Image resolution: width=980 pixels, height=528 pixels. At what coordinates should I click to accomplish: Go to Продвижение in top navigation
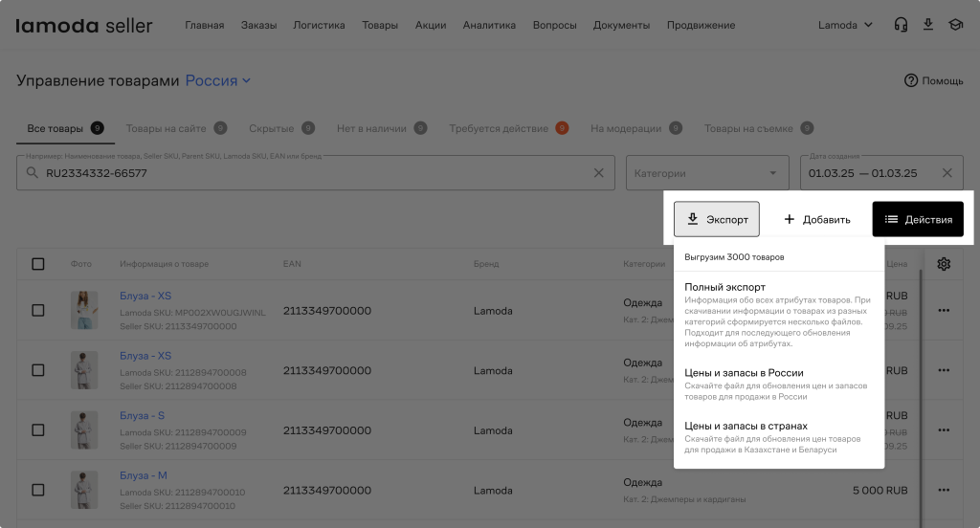[x=701, y=25]
